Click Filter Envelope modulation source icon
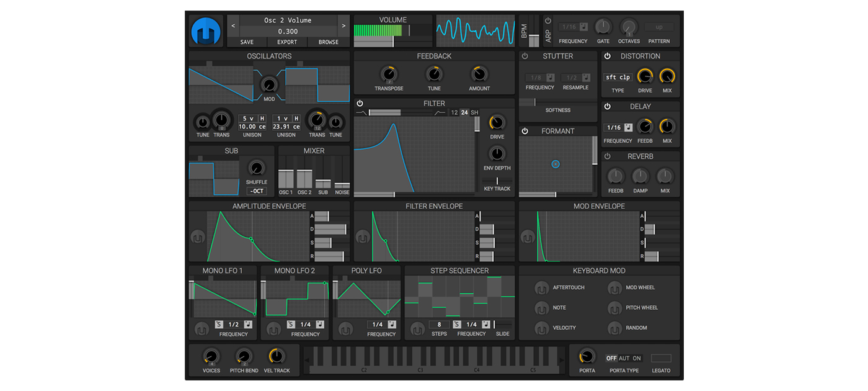Image resolution: width=868 pixels, height=391 pixels. [363, 238]
